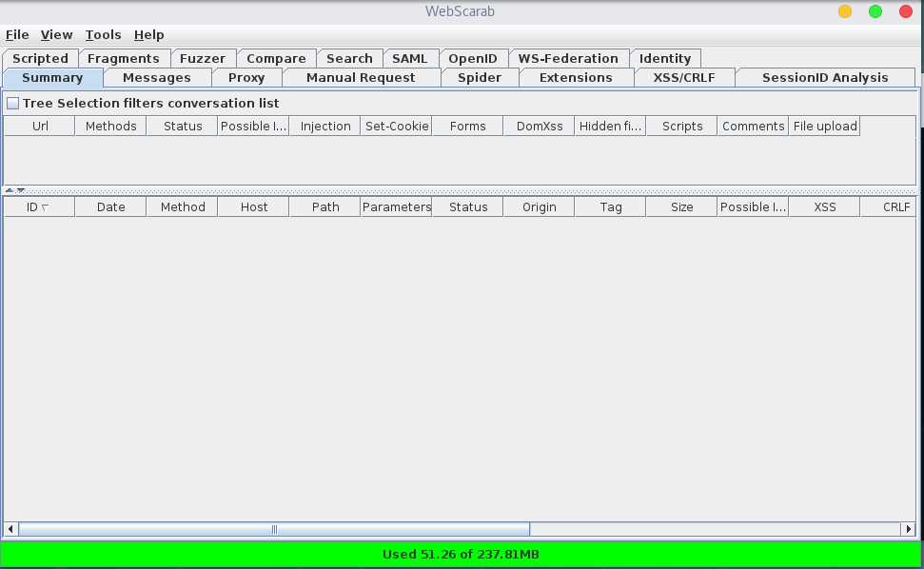This screenshot has width=924, height=569.
Task: Go to the XSS/CRLF tab
Action: (684, 78)
